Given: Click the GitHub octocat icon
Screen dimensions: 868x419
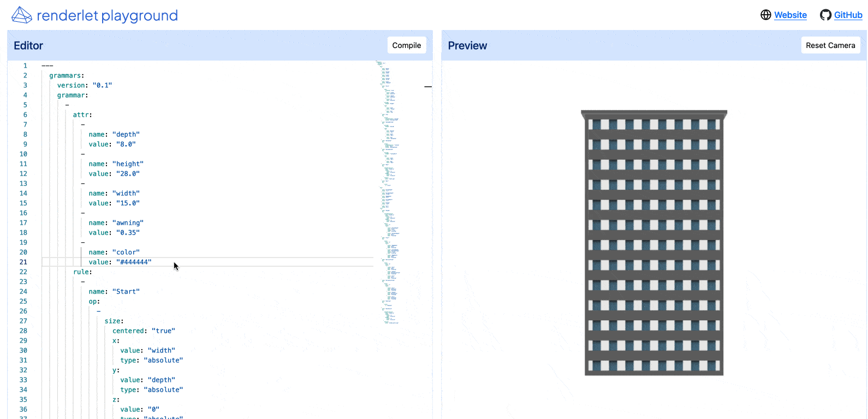Looking at the screenshot, I should coord(825,15).
